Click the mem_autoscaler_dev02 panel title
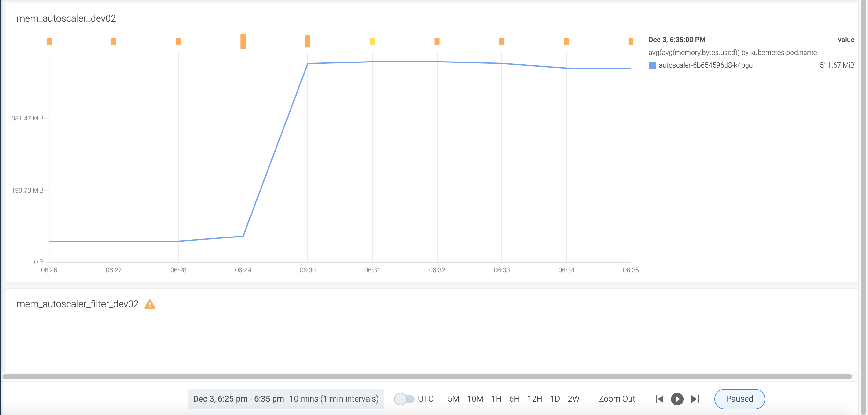 tap(66, 18)
